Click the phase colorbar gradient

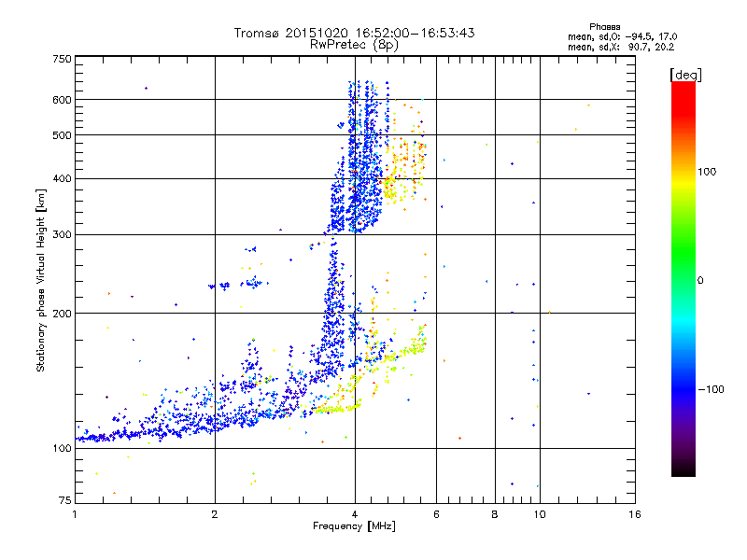pos(684,278)
